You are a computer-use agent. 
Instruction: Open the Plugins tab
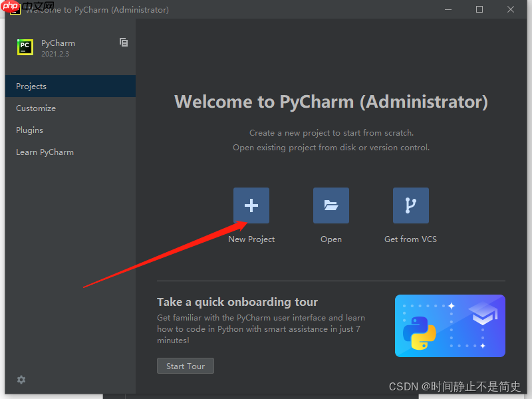(70, 130)
